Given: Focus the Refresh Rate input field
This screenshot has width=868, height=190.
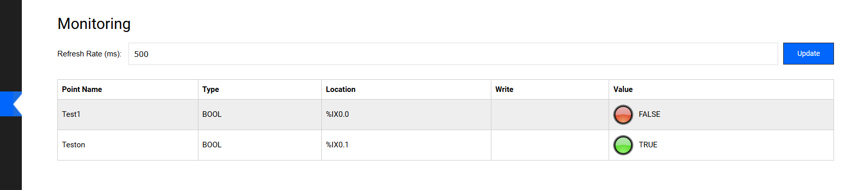Looking at the screenshot, I should [x=453, y=54].
